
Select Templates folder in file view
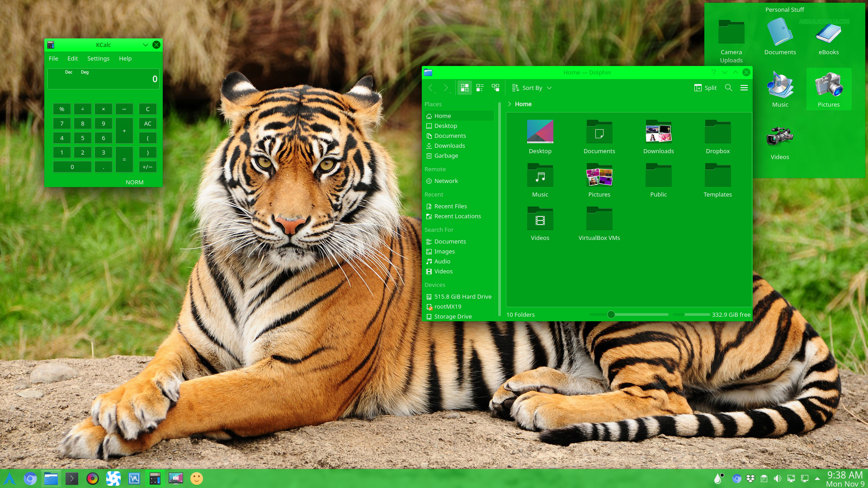tap(717, 180)
